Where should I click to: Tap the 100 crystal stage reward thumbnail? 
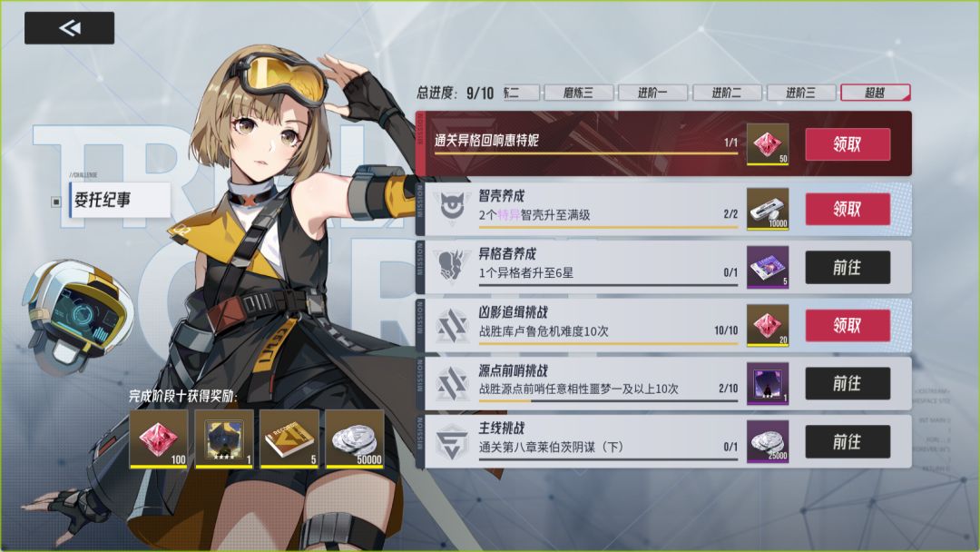coord(159,439)
